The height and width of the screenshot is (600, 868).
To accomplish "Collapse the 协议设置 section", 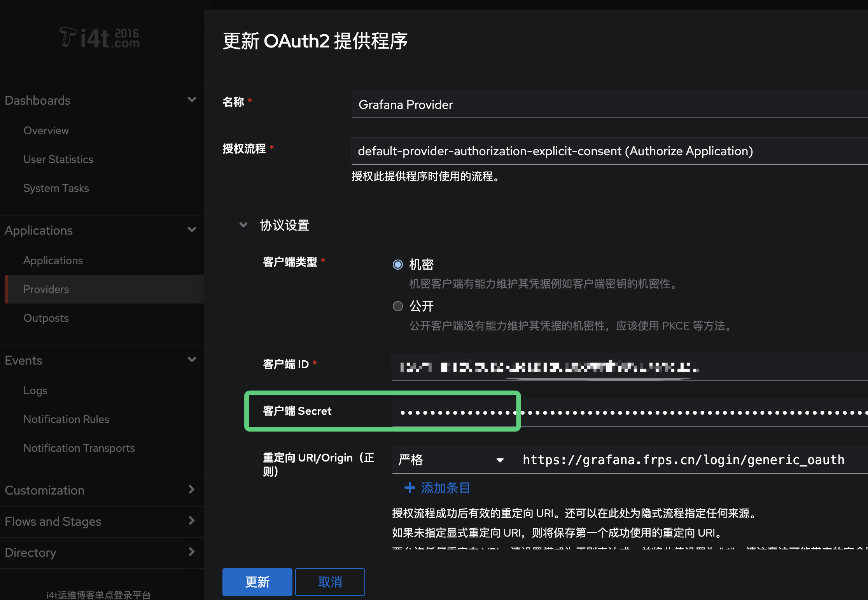I will pos(243,225).
